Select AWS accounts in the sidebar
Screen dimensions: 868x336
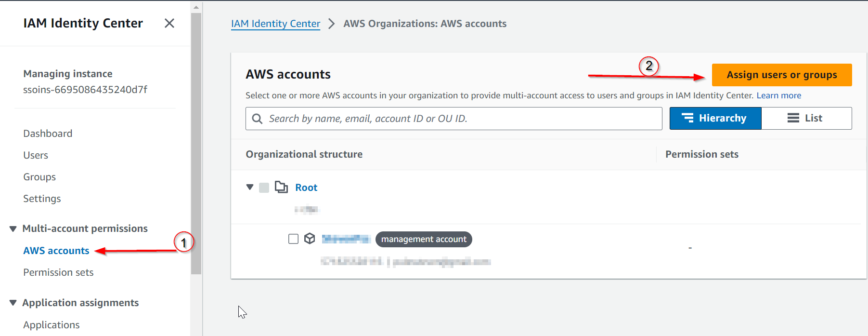(x=56, y=251)
